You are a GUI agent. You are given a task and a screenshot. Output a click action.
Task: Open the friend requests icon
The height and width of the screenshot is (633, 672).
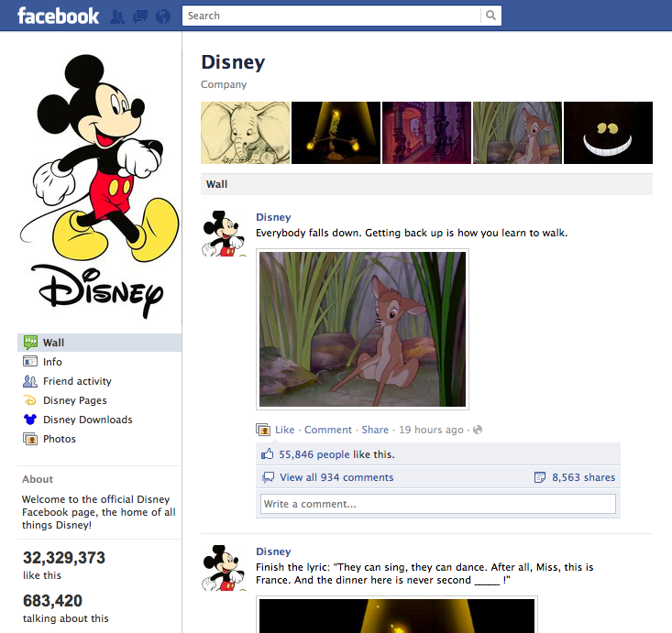point(117,16)
